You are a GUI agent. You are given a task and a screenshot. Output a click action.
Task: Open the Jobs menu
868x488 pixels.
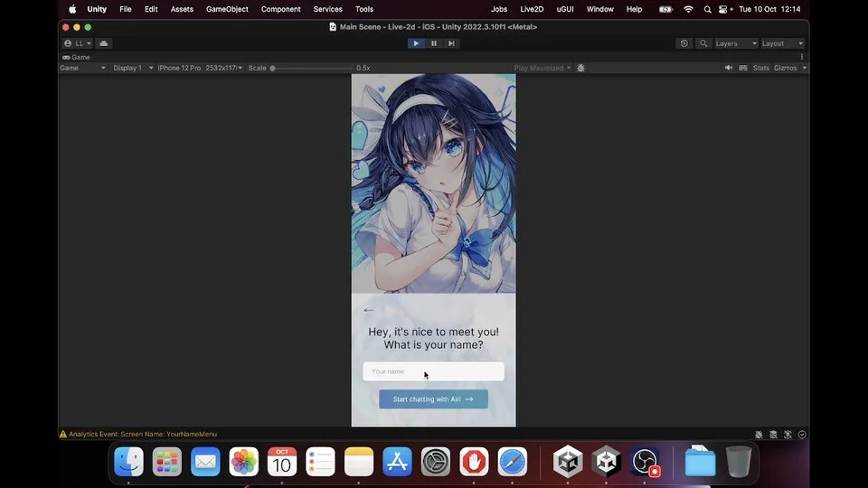click(499, 9)
